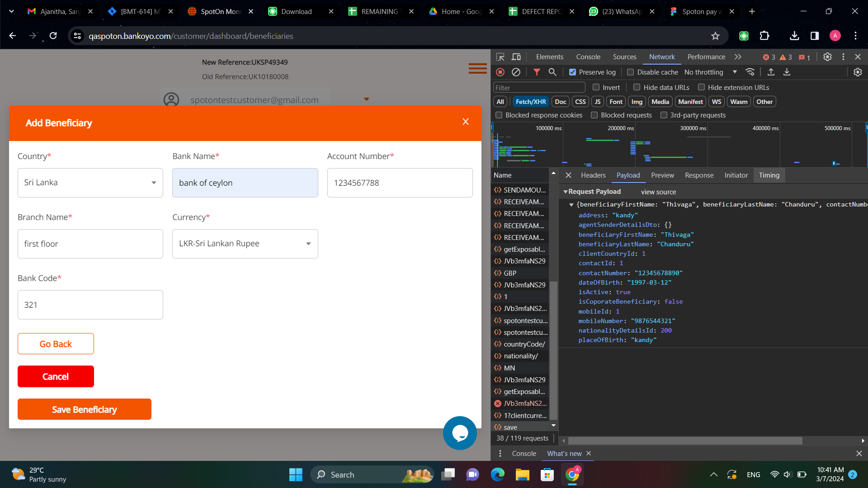Enable Hide data URLs checkbox
868x488 pixels.
click(637, 87)
